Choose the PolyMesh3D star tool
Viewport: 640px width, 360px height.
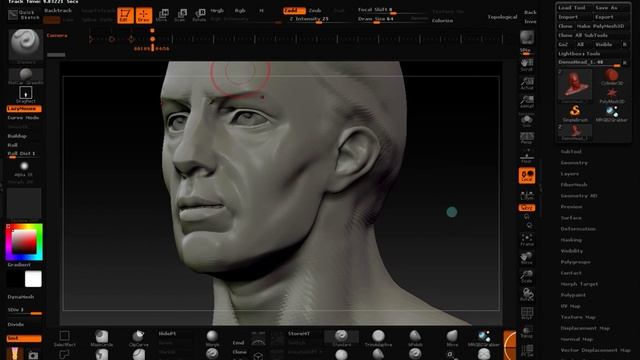tap(611, 96)
